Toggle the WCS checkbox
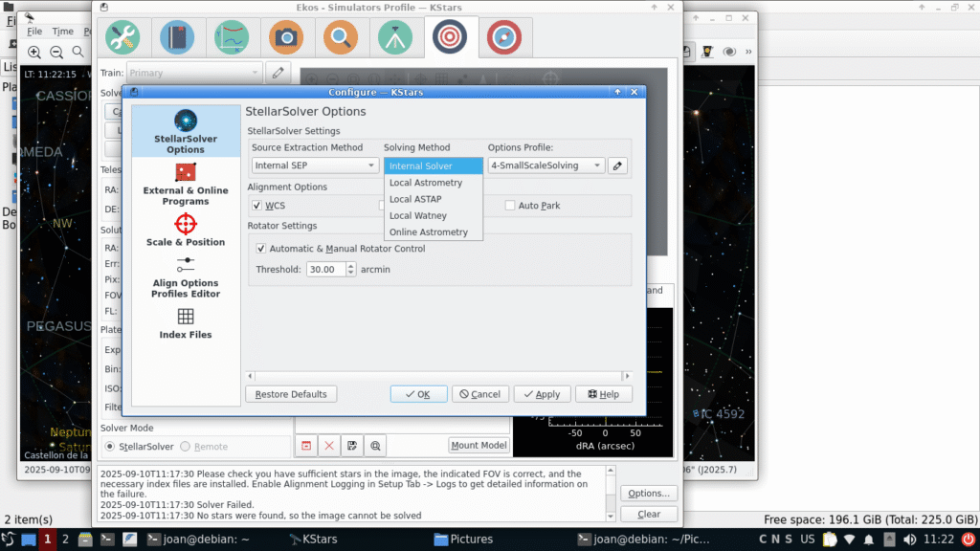 point(256,206)
